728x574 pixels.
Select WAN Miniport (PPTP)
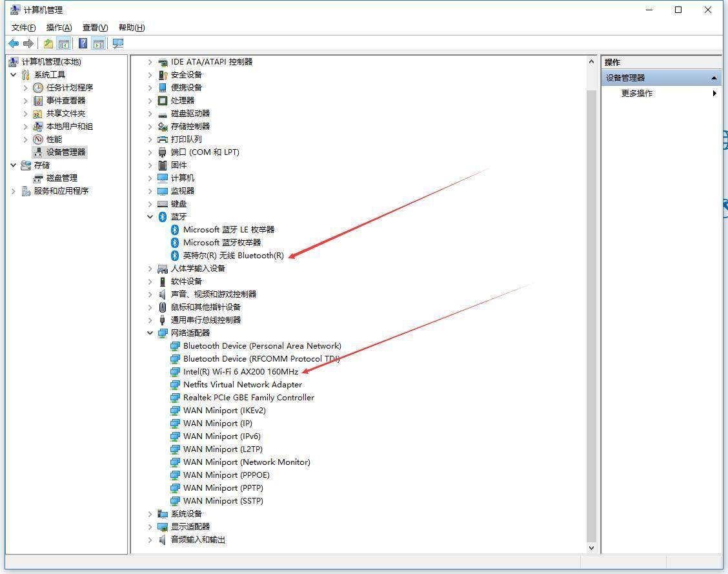click(223, 488)
